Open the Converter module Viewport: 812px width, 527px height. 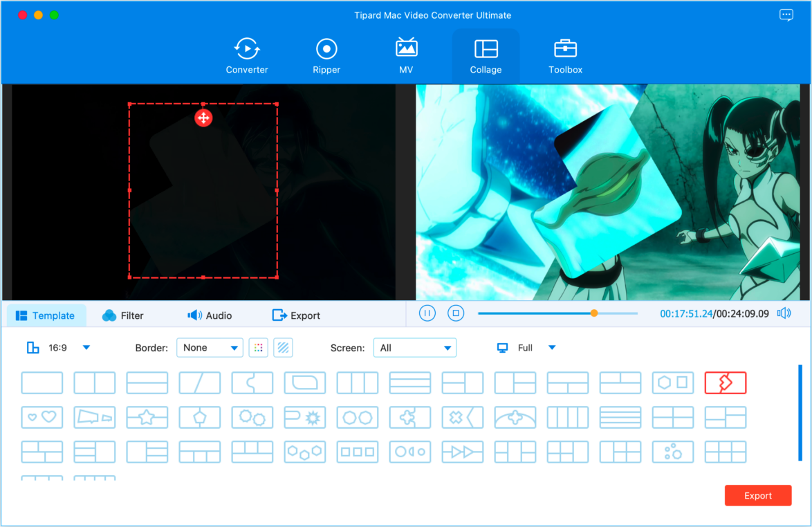pos(246,56)
